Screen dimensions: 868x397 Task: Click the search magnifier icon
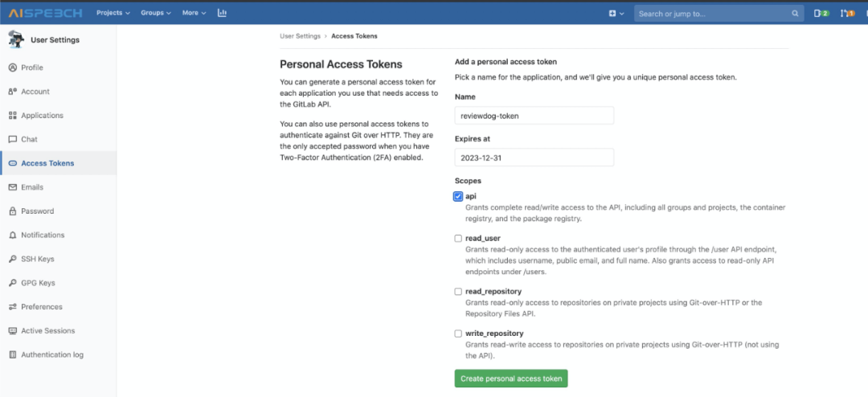pyautogui.click(x=795, y=14)
